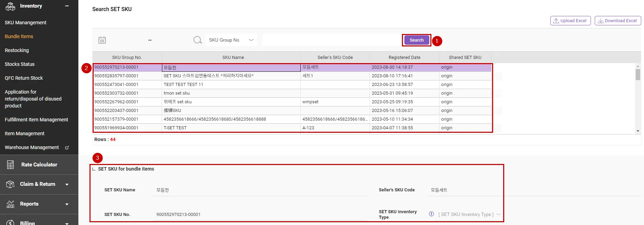Click the Inventory boxes icon
644x225 pixels.
click(10, 6)
